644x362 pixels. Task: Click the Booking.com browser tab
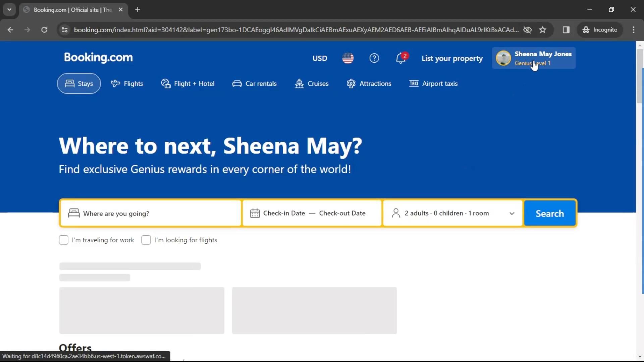click(73, 10)
